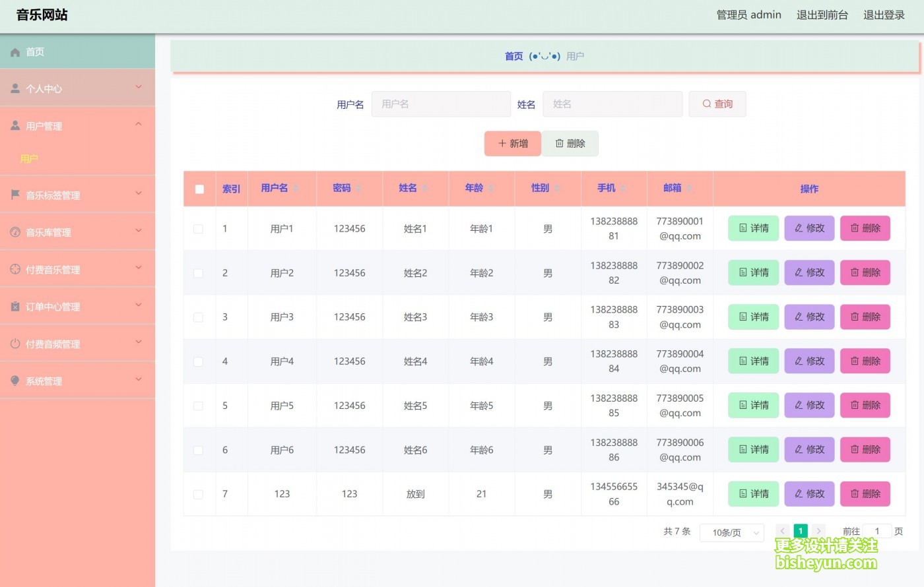Collapse the 用户管理 sidebar section

[77, 125]
